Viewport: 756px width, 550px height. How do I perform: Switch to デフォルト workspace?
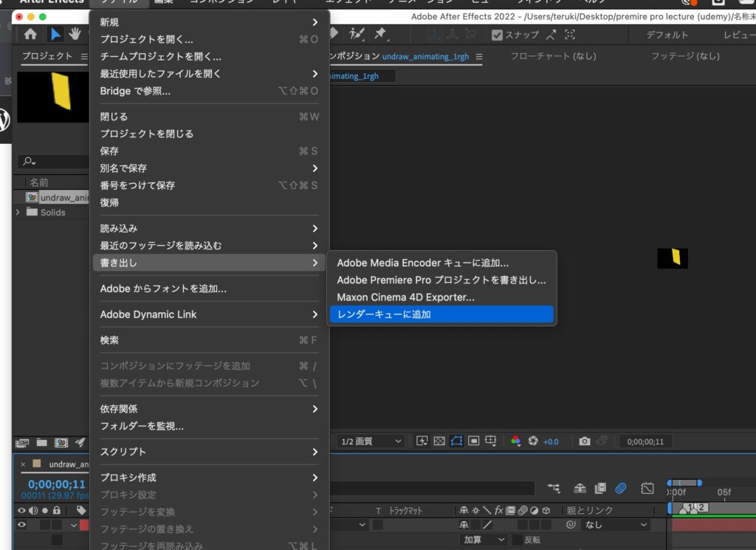(667, 35)
